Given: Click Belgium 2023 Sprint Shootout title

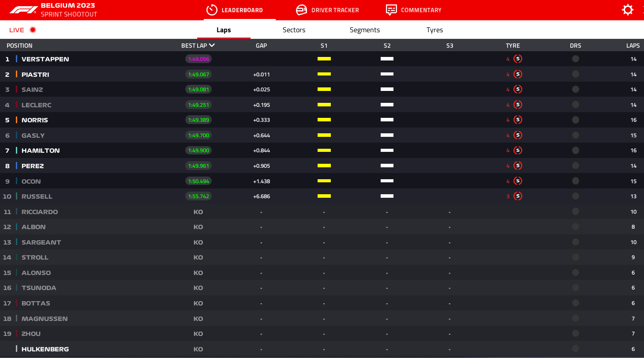Looking at the screenshot, I should click(x=69, y=10).
